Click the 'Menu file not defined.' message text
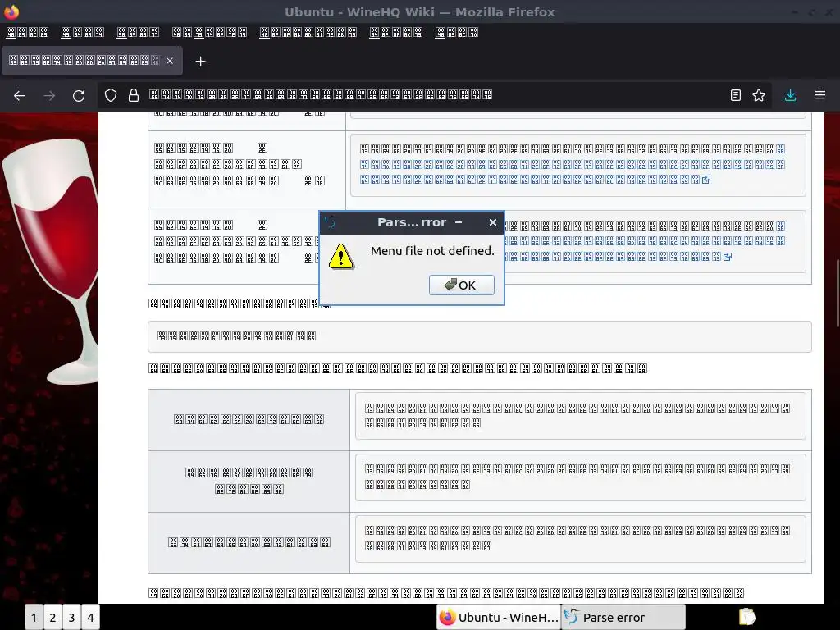The image size is (840, 630). tap(432, 251)
